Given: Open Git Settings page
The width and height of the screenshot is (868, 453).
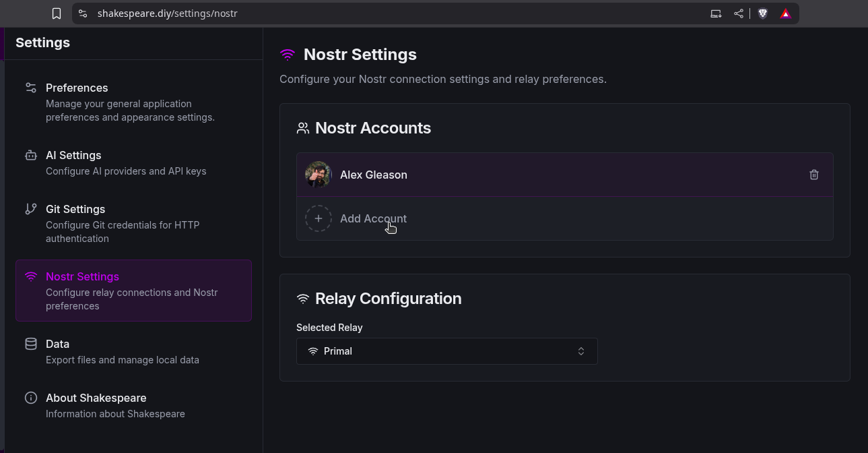Looking at the screenshot, I should pyautogui.click(x=133, y=223).
